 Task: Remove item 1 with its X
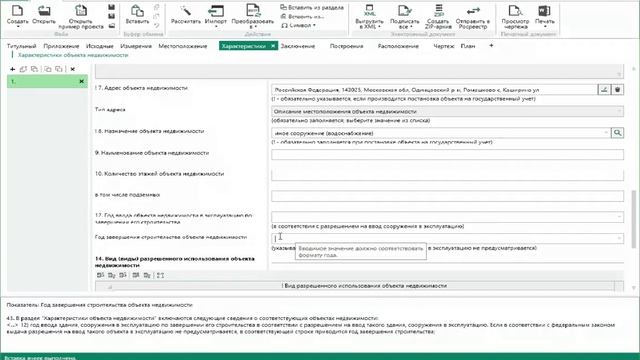click(x=81, y=82)
